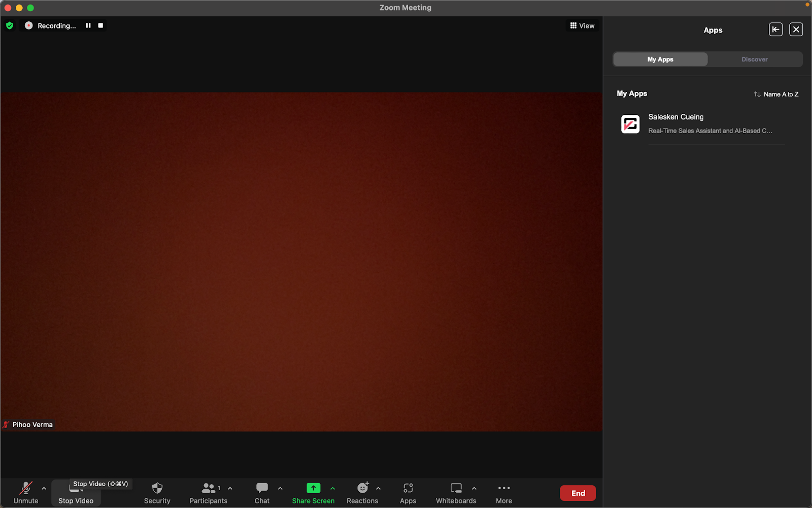Unmute the microphone
This screenshot has height=508, width=812.
click(25, 493)
